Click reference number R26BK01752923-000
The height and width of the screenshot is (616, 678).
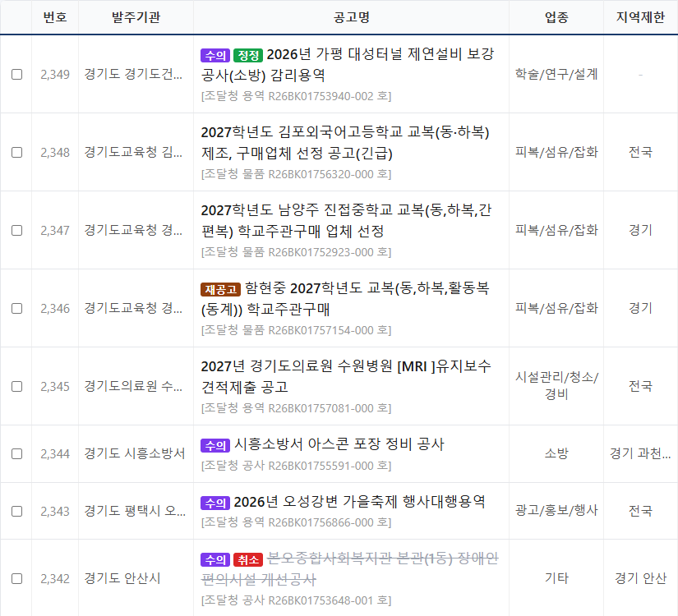[321, 252]
